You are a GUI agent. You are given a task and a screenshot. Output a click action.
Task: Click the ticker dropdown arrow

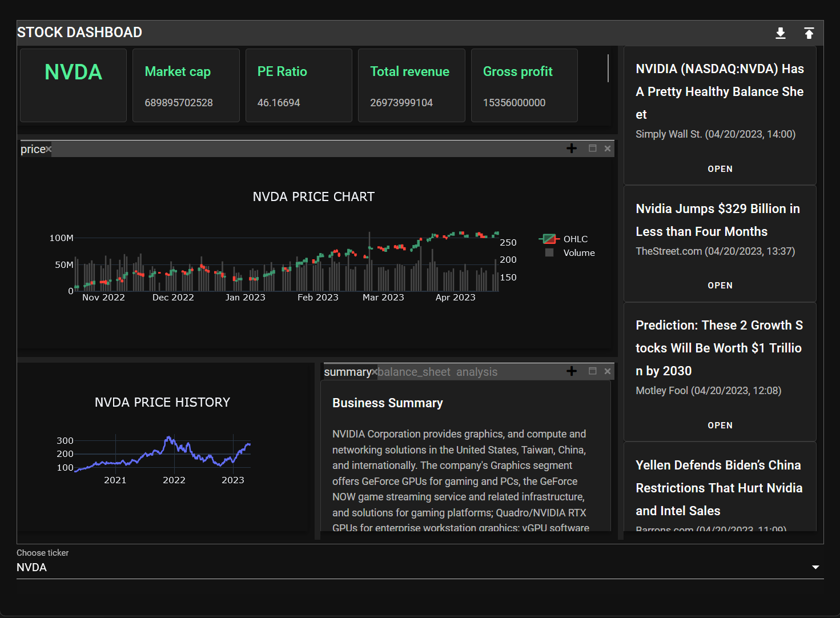point(815,567)
